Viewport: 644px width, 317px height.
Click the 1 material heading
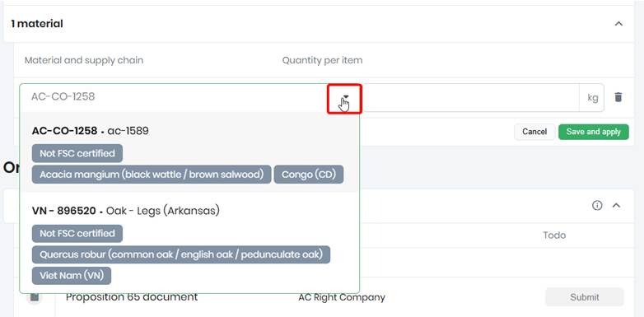(x=37, y=24)
